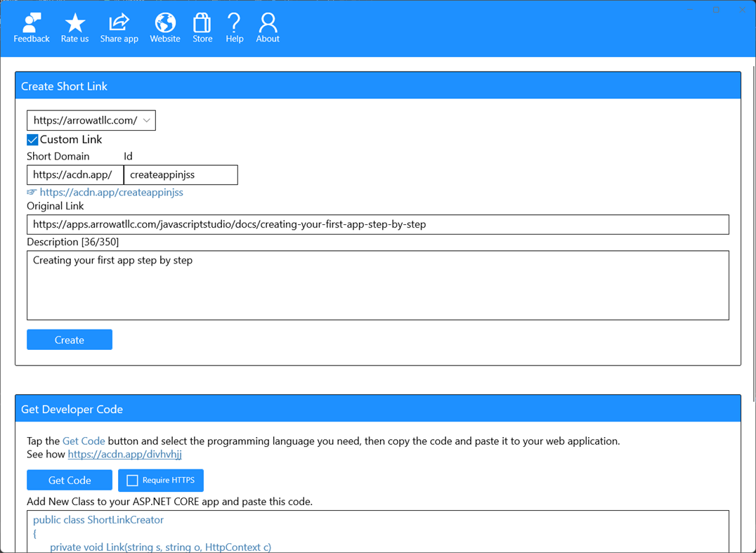Click the pointing hand icon beside the short link

32,191
